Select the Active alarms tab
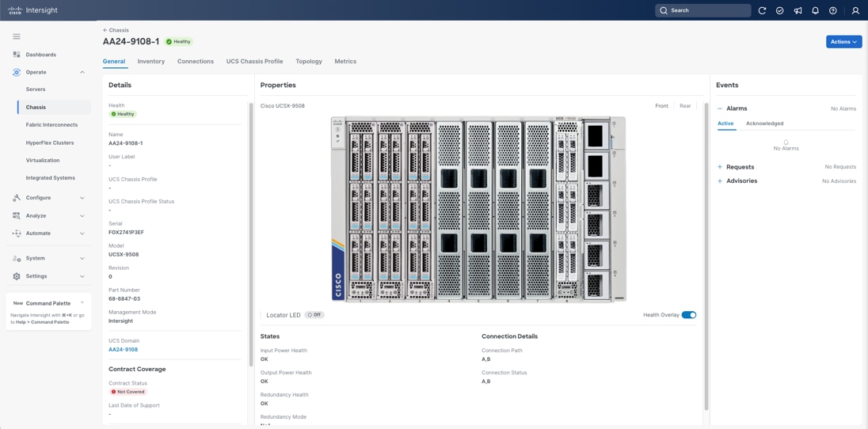Screen dimensions: 868x429 pyautogui.click(x=725, y=123)
